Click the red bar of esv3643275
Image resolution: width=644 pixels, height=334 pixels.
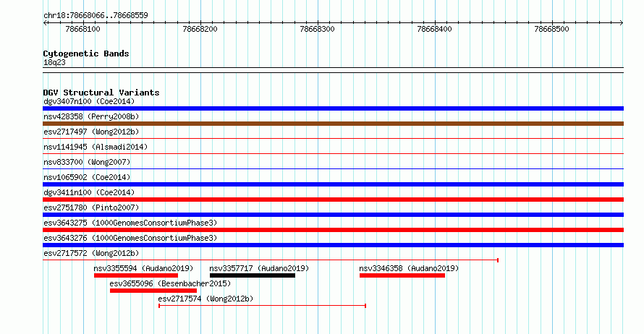[333, 230]
